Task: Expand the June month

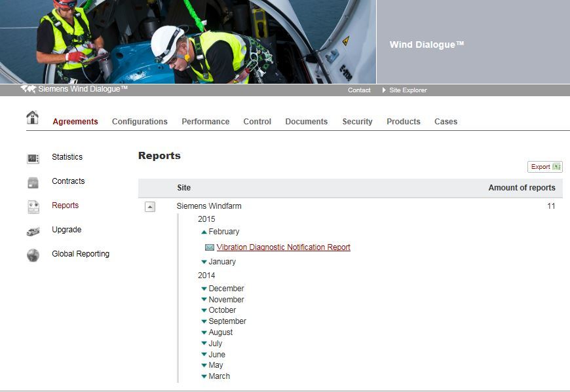Action: click(x=204, y=354)
